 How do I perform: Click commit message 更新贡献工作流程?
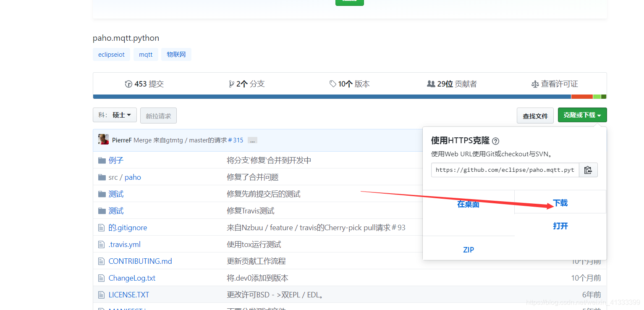click(x=257, y=261)
